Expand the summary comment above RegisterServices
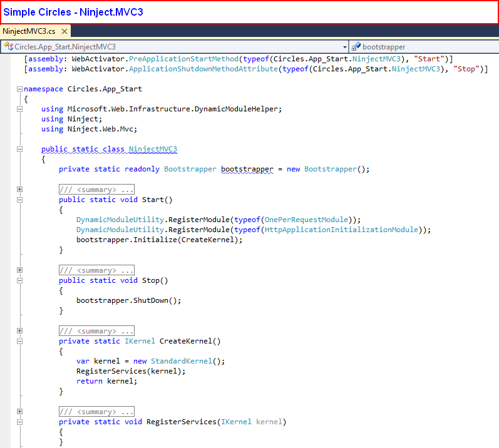The image size is (499, 448). (x=20, y=412)
